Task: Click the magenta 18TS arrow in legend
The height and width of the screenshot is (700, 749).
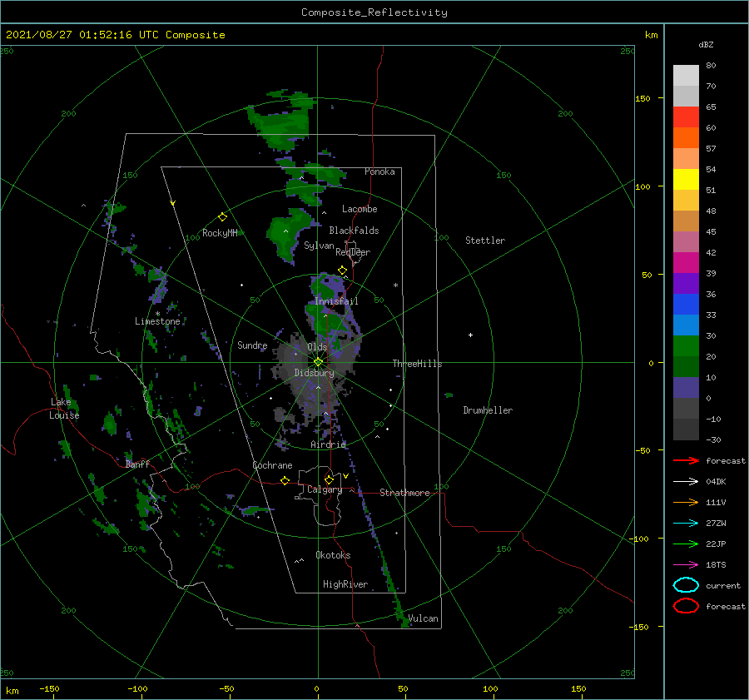Action: point(686,565)
